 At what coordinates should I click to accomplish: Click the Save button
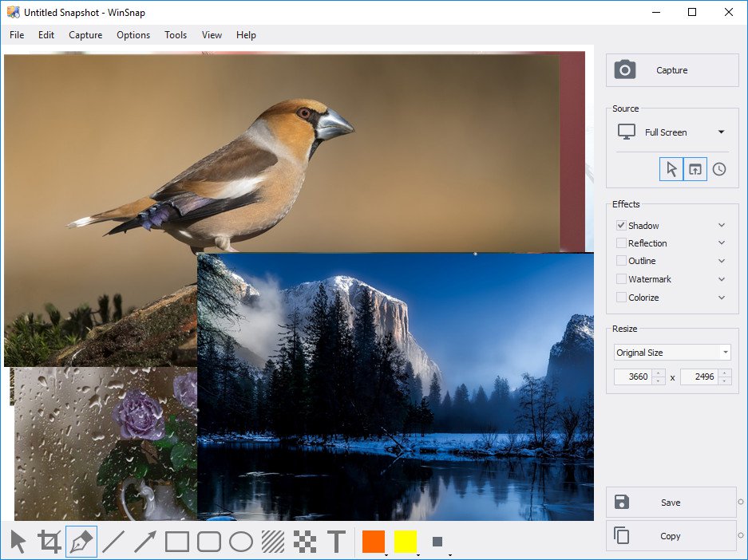pyautogui.click(x=671, y=502)
